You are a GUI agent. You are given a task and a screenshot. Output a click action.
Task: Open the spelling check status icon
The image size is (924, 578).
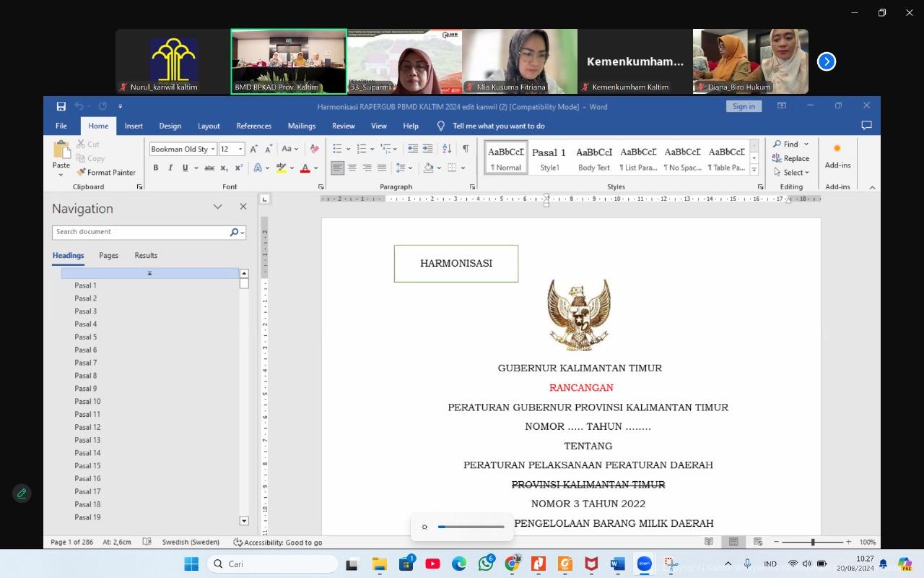click(x=147, y=542)
